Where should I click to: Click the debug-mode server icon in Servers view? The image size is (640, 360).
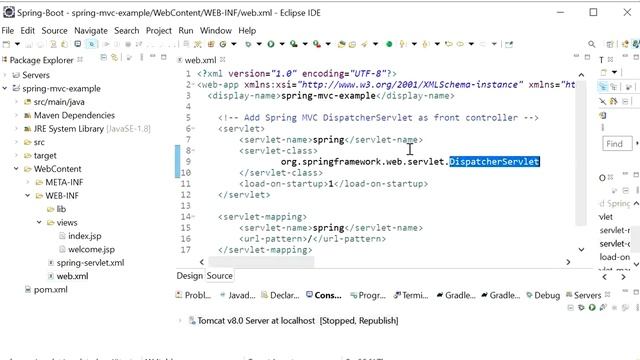pos(581,307)
